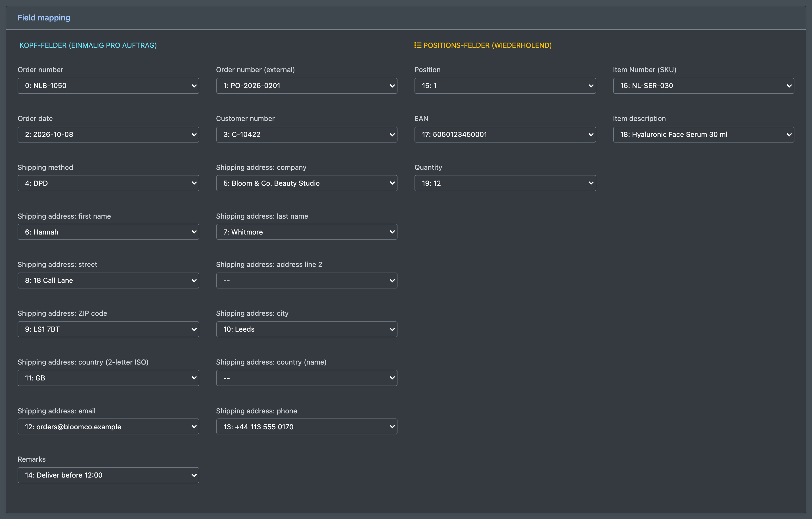Open the empty country (name) dropdown
This screenshot has height=519, width=812.
click(x=307, y=378)
